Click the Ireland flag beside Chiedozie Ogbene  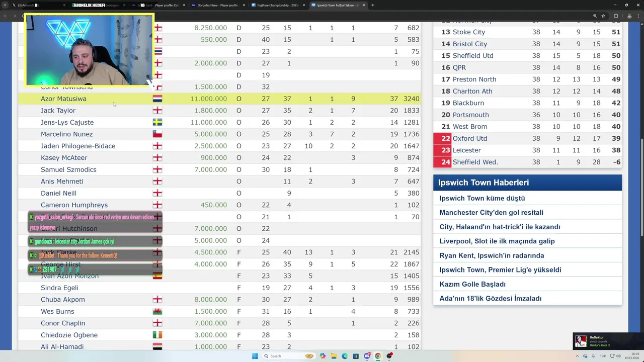(x=157, y=335)
